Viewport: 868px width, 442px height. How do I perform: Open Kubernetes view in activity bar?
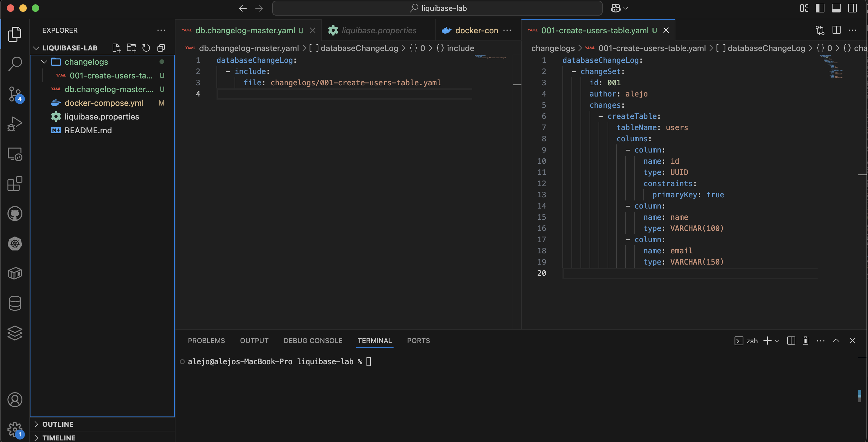coord(15,243)
